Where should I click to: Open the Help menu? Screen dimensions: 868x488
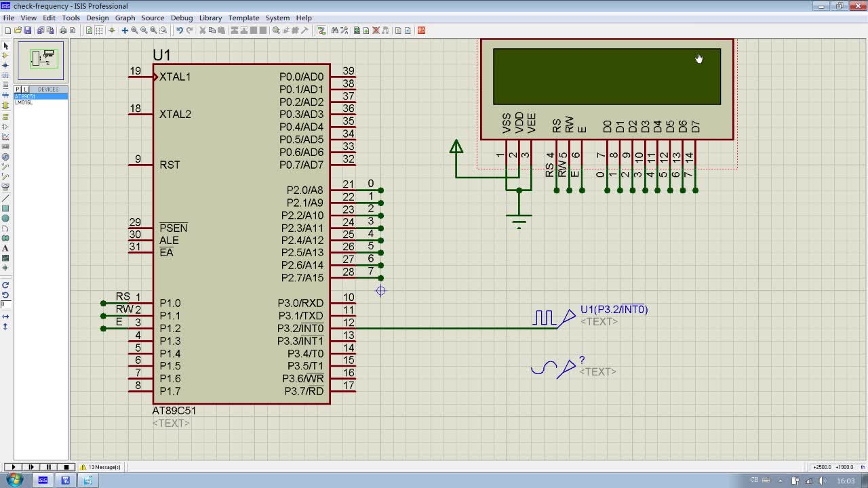[x=304, y=18]
